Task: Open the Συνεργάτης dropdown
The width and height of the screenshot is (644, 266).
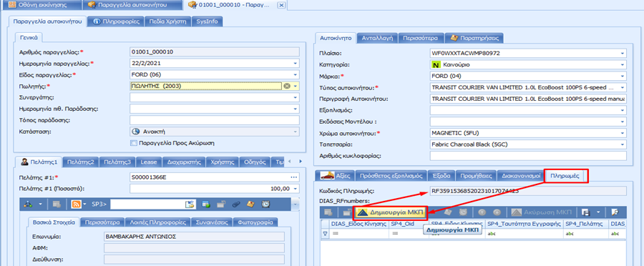Action: (x=295, y=98)
